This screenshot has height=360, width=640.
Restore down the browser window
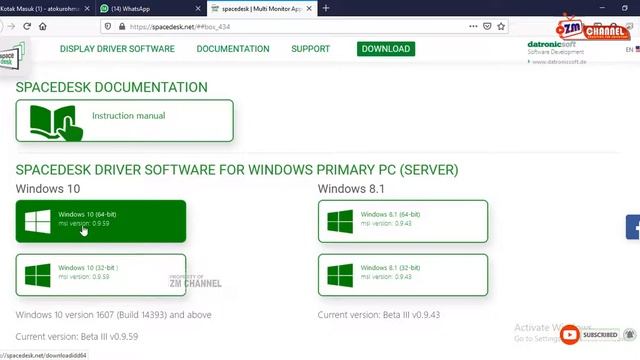tap(624, 8)
